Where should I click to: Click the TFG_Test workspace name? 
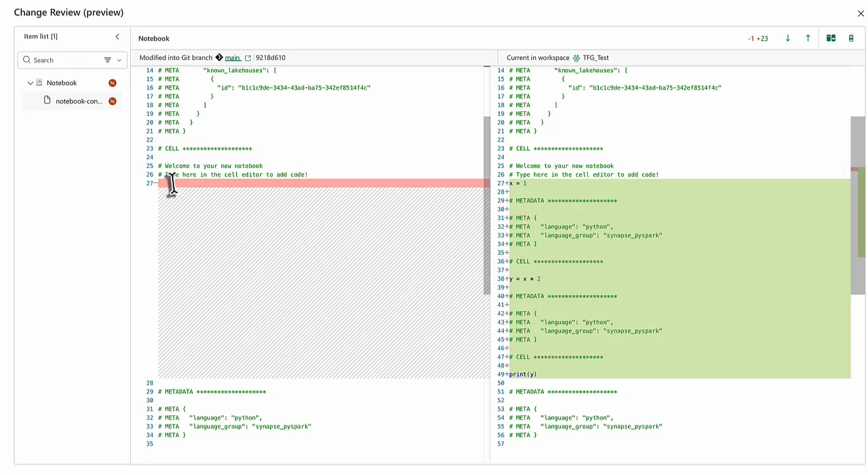(596, 58)
